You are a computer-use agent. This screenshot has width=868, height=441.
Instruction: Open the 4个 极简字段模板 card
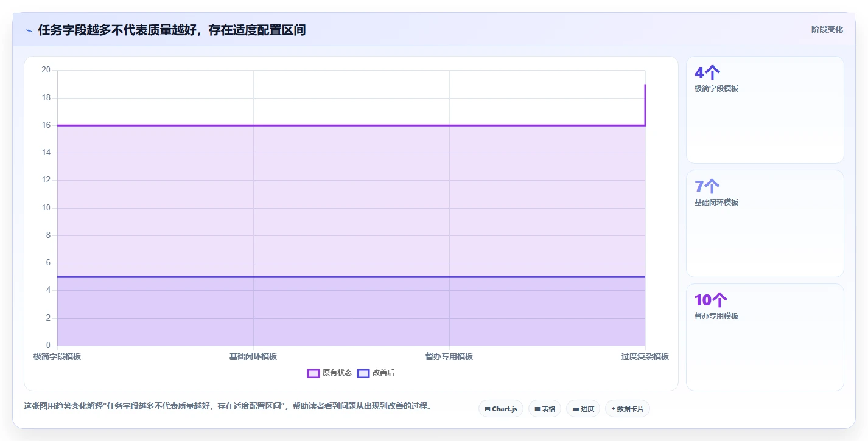765,110
